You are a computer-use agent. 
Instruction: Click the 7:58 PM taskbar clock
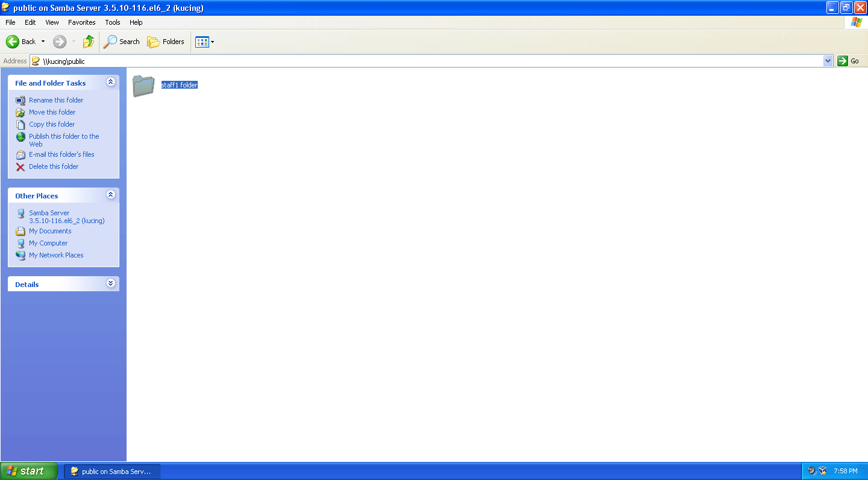[845, 471]
